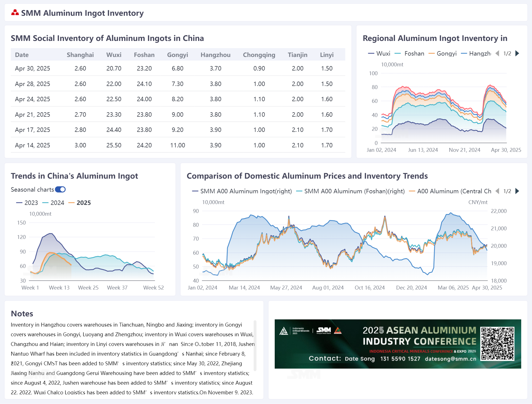Click Wuxi value 25.50 for Apr 14
Image resolution: width=532 pixels, height=404 pixels.
click(x=114, y=145)
